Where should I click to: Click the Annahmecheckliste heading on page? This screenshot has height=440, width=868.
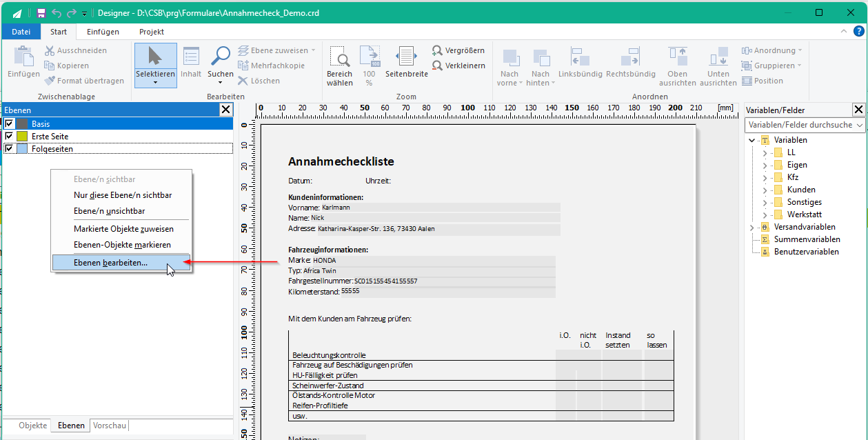point(341,161)
